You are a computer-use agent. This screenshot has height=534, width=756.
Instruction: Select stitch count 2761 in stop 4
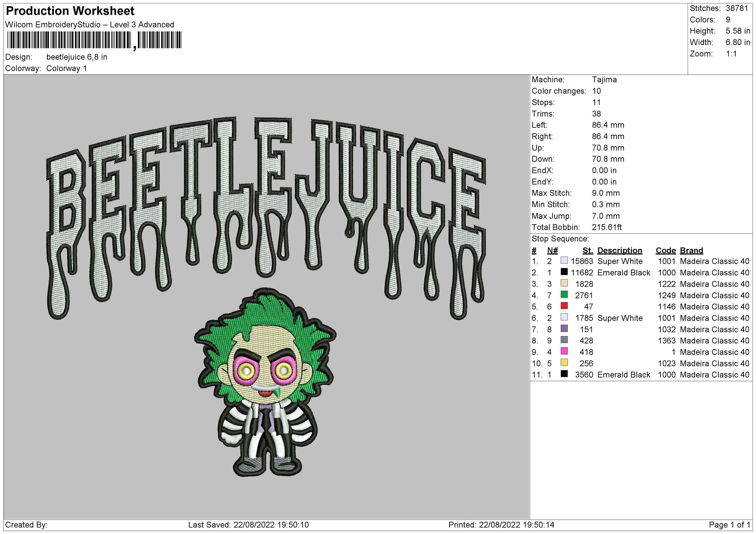click(x=584, y=296)
